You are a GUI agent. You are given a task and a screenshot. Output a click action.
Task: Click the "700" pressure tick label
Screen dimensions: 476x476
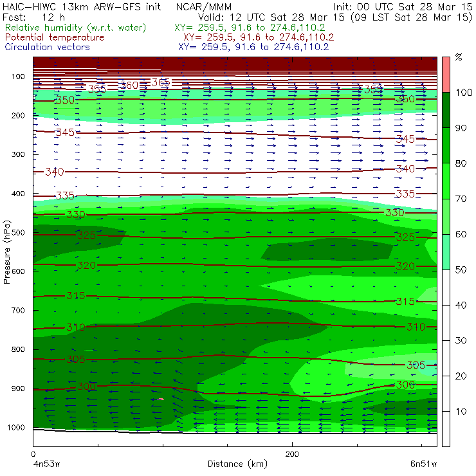click(x=18, y=311)
